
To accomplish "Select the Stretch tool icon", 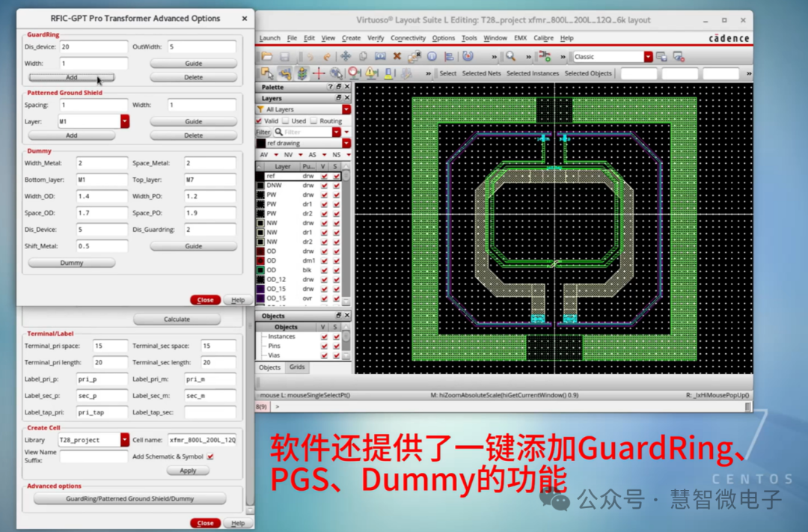I will [380, 56].
